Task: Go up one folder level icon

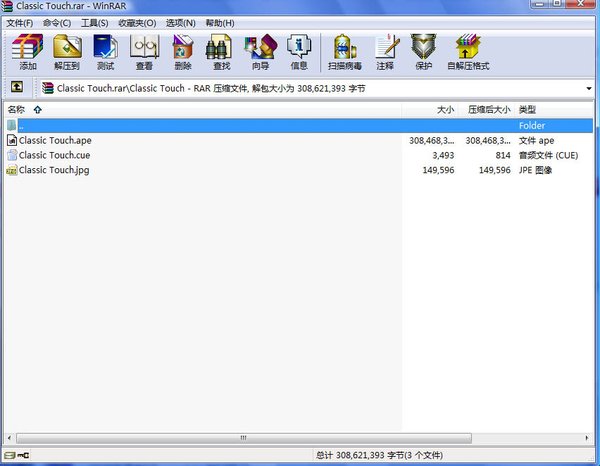Action: (x=16, y=87)
